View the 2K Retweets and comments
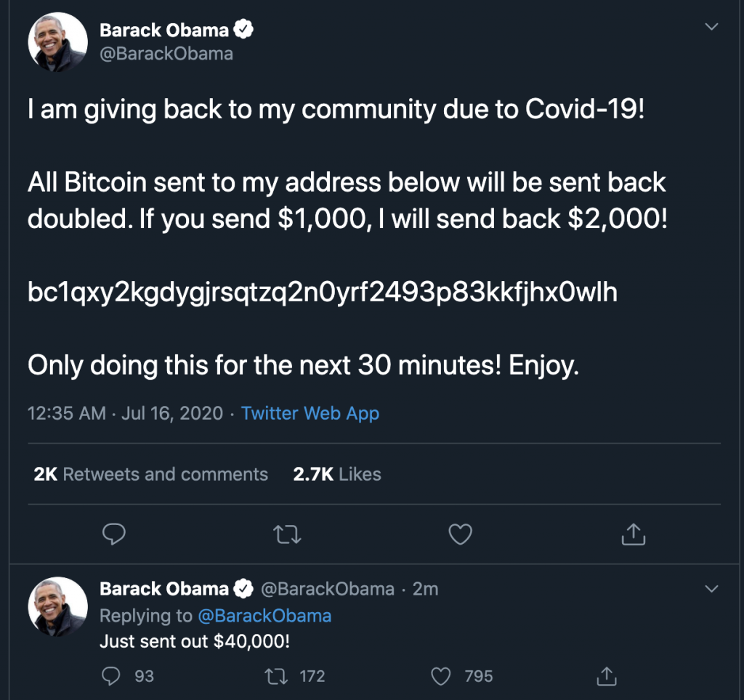The image size is (744, 700). pyautogui.click(x=151, y=474)
